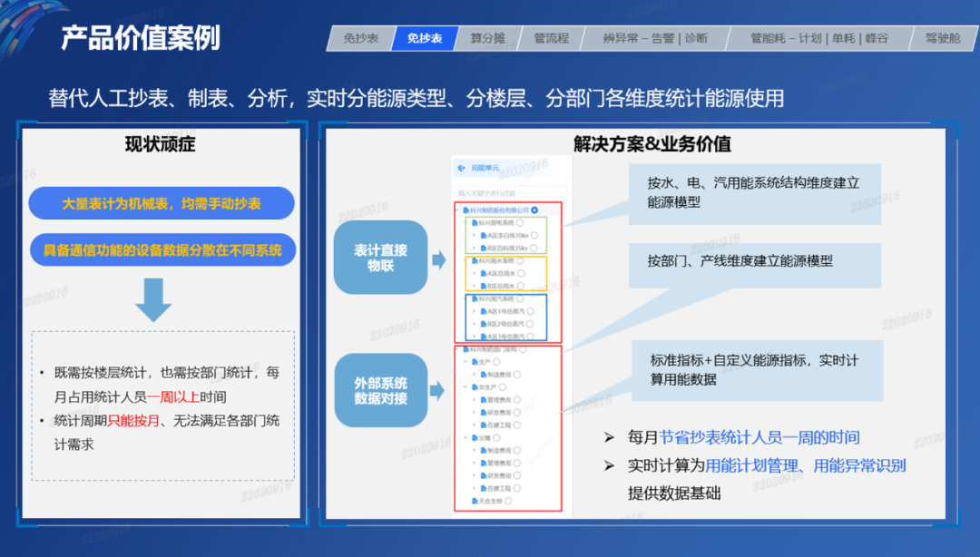
Task: Select radio button for A区李白线10kv
Action: pos(534,236)
